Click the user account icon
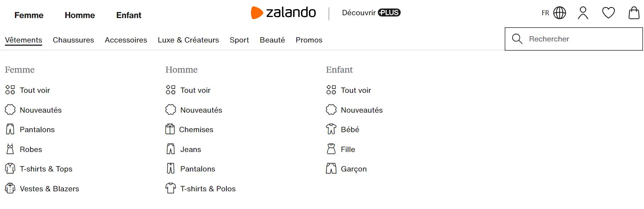The width and height of the screenshot is (644, 209). point(583,13)
